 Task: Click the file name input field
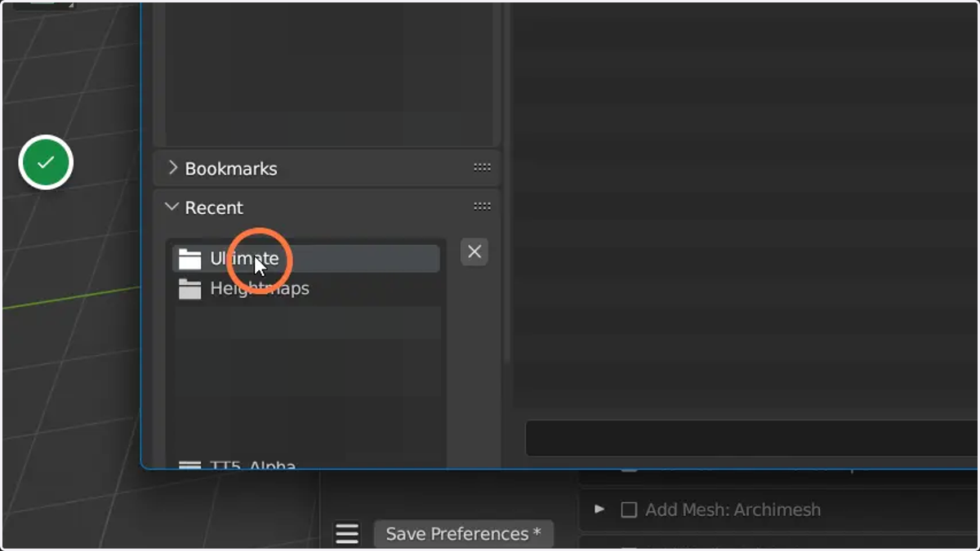pos(751,438)
